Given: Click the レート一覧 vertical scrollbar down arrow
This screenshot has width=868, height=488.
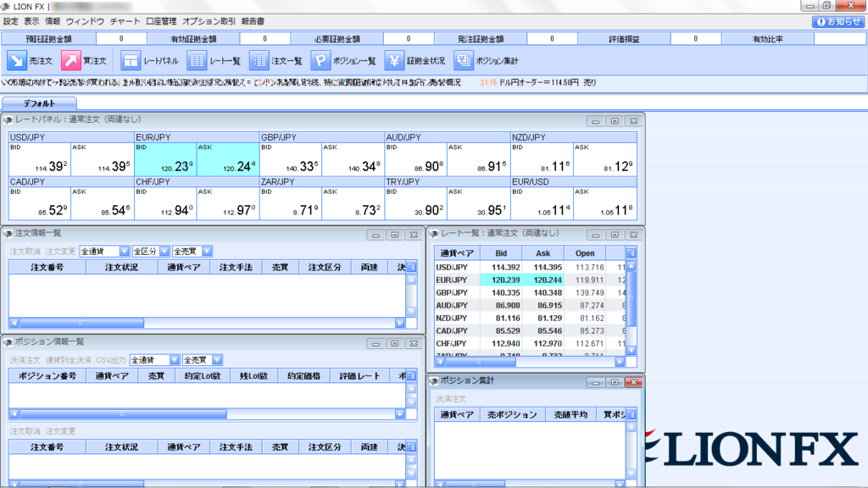Looking at the screenshot, I should 631,350.
